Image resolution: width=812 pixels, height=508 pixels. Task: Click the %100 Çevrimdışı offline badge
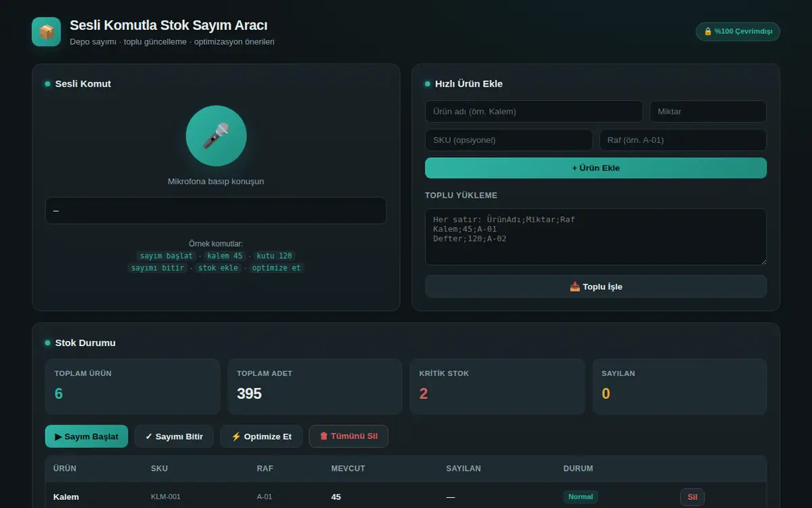pos(738,32)
